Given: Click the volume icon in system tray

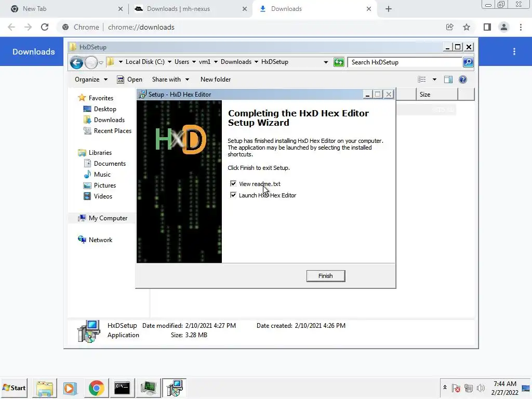Looking at the screenshot, I should coord(480,388).
